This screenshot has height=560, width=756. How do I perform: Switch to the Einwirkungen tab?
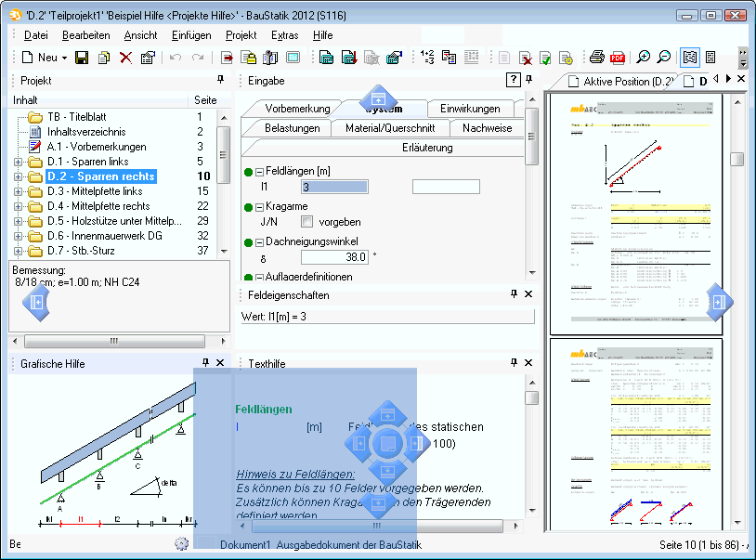[x=470, y=109]
